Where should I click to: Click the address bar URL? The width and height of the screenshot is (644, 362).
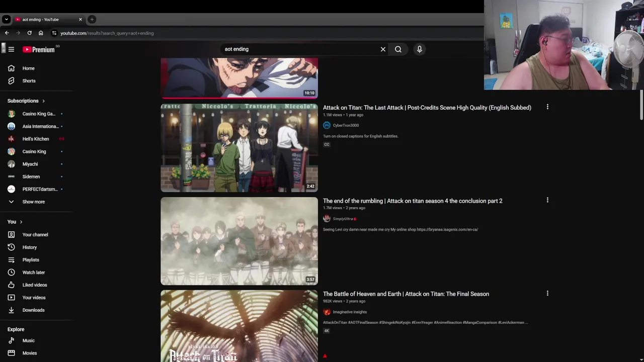(x=107, y=33)
